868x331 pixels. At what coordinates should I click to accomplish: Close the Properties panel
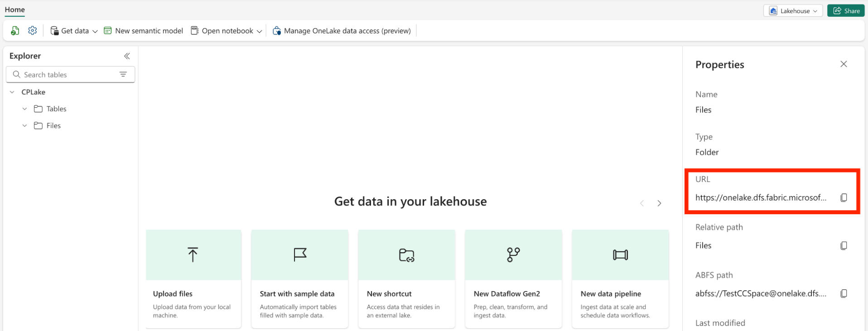click(844, 64)
